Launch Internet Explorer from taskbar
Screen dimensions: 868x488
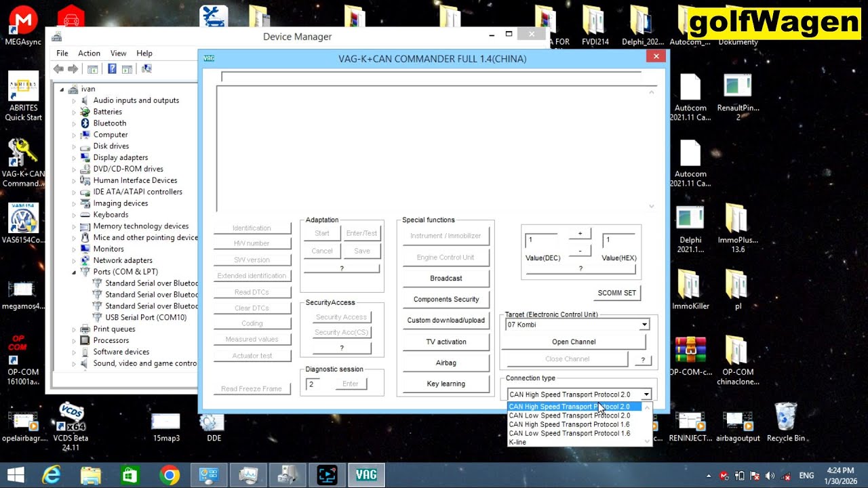(x=52, y=475)
